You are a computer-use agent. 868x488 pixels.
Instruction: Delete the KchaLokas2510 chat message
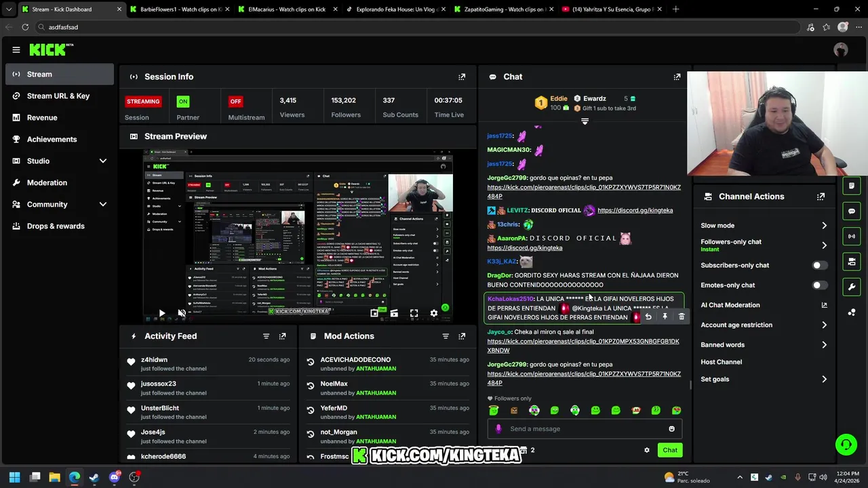(682, 317)
